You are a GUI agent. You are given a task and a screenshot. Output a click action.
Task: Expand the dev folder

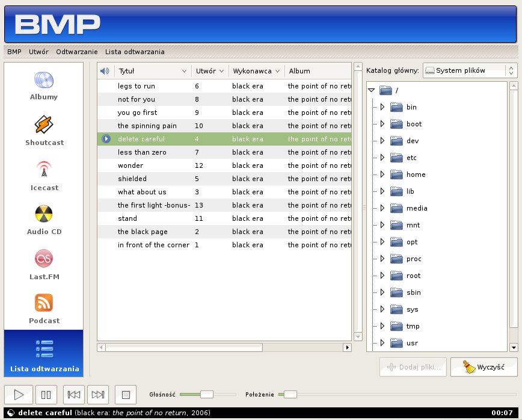[382, 141]
